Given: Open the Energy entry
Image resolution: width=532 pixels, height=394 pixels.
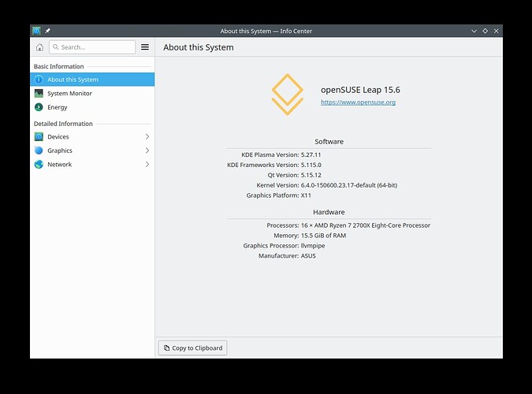Looking at the screenshot, I should coord(92,107).
